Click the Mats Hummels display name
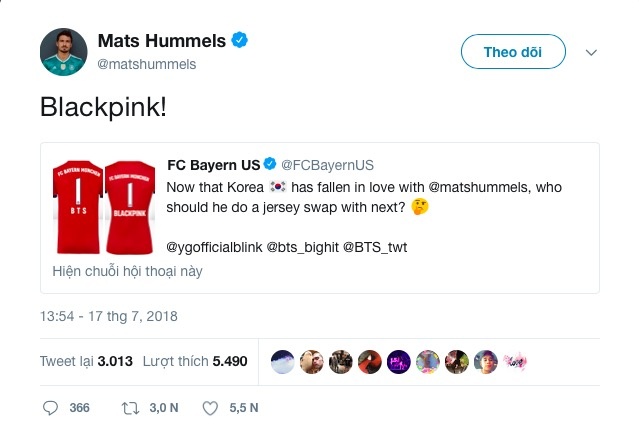639x435 pixels. pyautogui.click(x=163, y=41)
